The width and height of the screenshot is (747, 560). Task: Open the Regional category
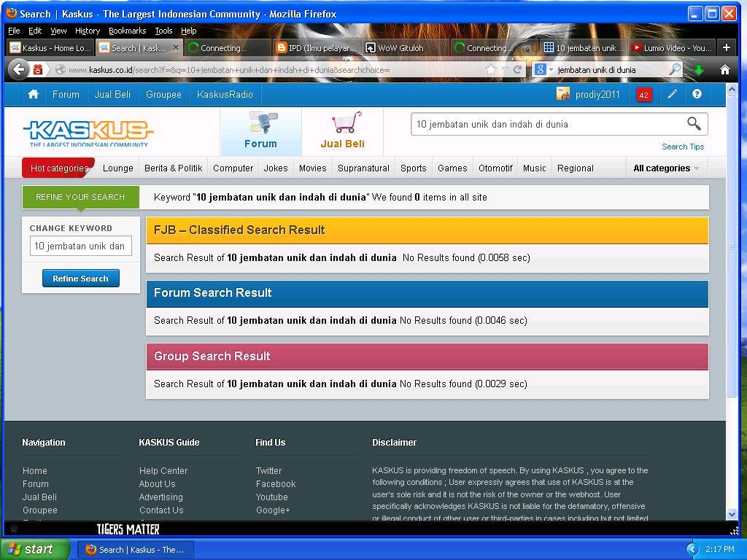[576, 168]
